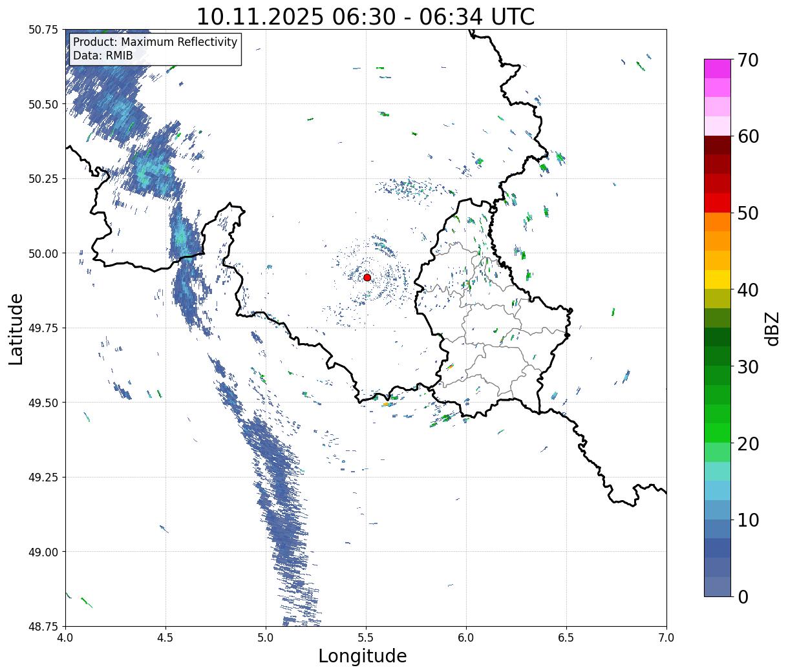Click the latitude tick label 49.25

(44, 478)
